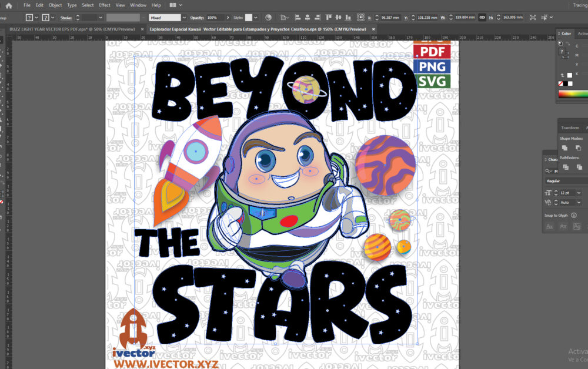
Task: Click Vertical Align Bottom icon
Action: [x=348, y=17]
